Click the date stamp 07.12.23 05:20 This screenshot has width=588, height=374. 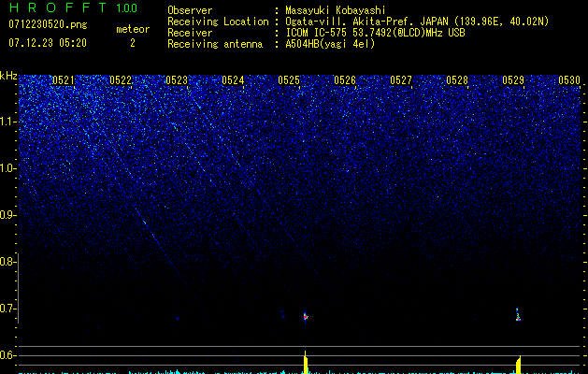[48, 43]
